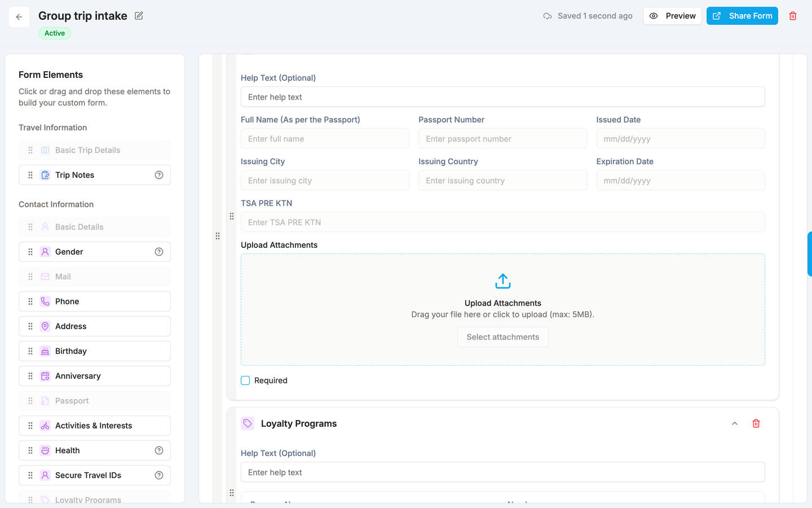
Task: Open help icon for Health element
Action: pos(159,450)
